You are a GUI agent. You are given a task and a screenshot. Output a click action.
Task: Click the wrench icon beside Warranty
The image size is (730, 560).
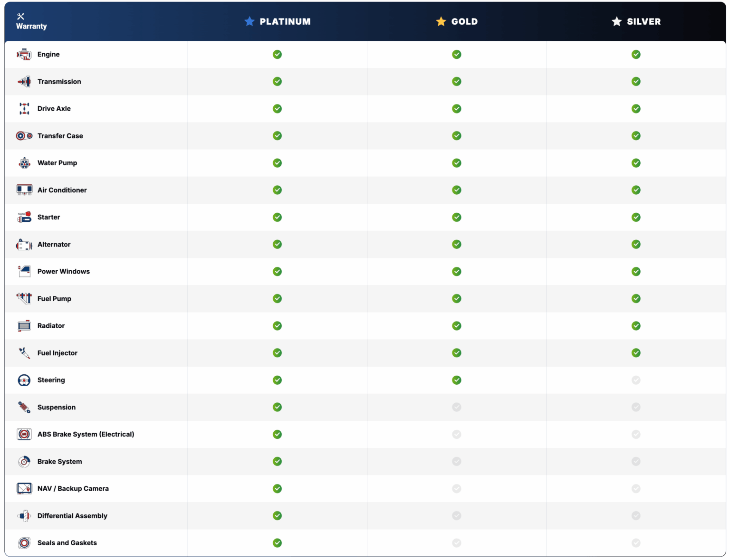(20, 16)
